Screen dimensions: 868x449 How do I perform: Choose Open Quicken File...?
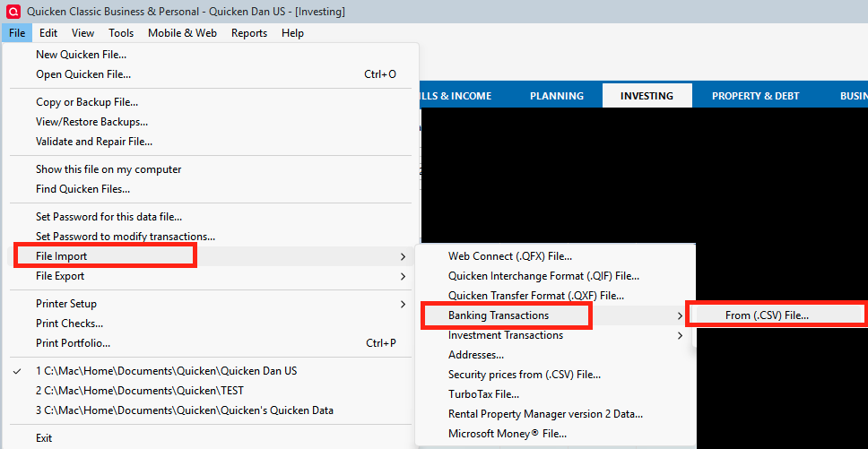(x=211, y=74)
